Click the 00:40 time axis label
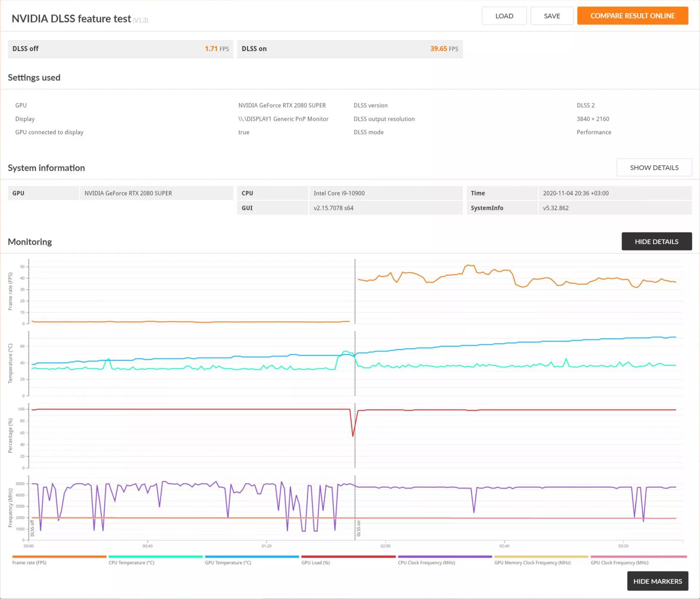Viewport: 700px width, 599px height. 148,546
